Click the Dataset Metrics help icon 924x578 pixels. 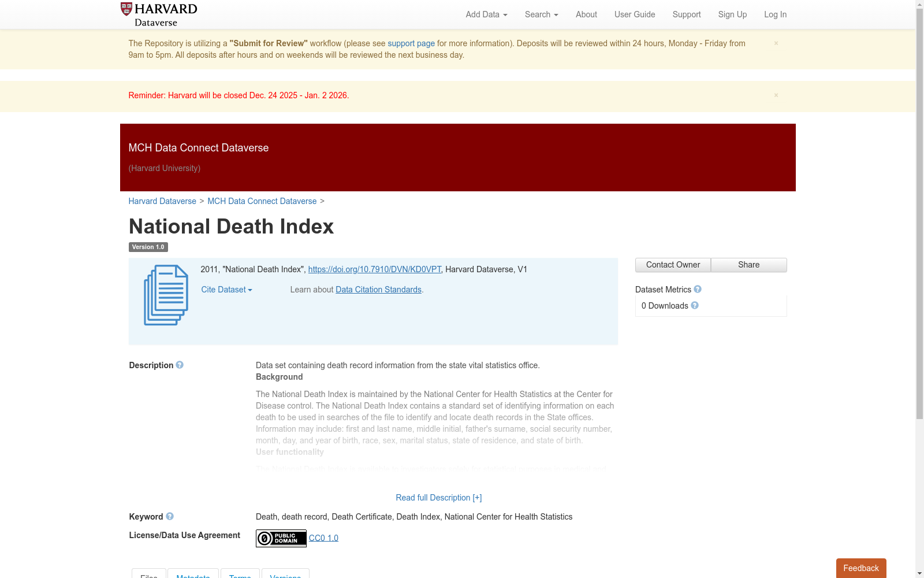pyautogui.click(x=698, y=289)
